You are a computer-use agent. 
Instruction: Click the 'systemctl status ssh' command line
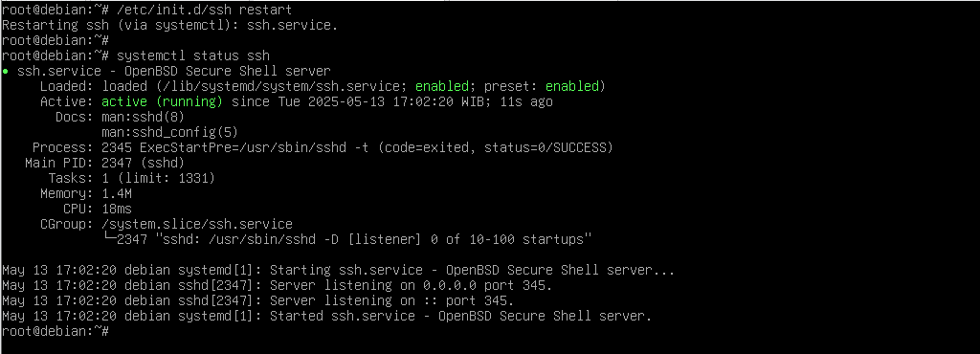pyautogui.click(x=136, y=55)
